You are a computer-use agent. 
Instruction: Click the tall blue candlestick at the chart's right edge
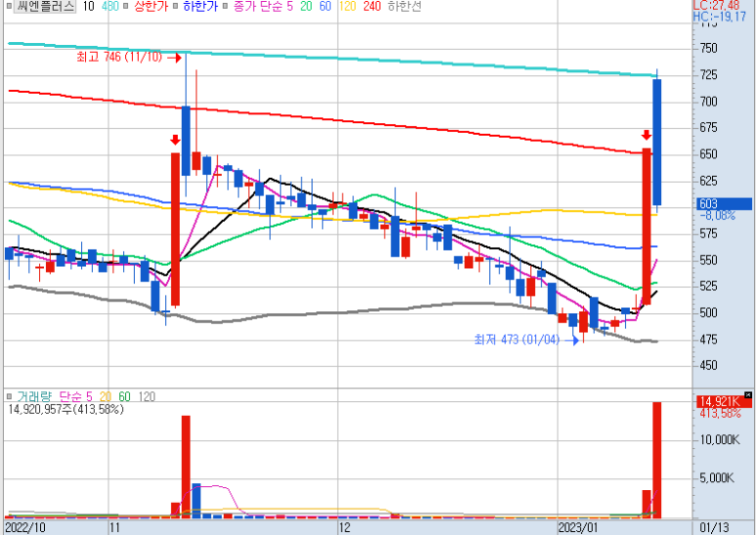click(x=656, y=142)
